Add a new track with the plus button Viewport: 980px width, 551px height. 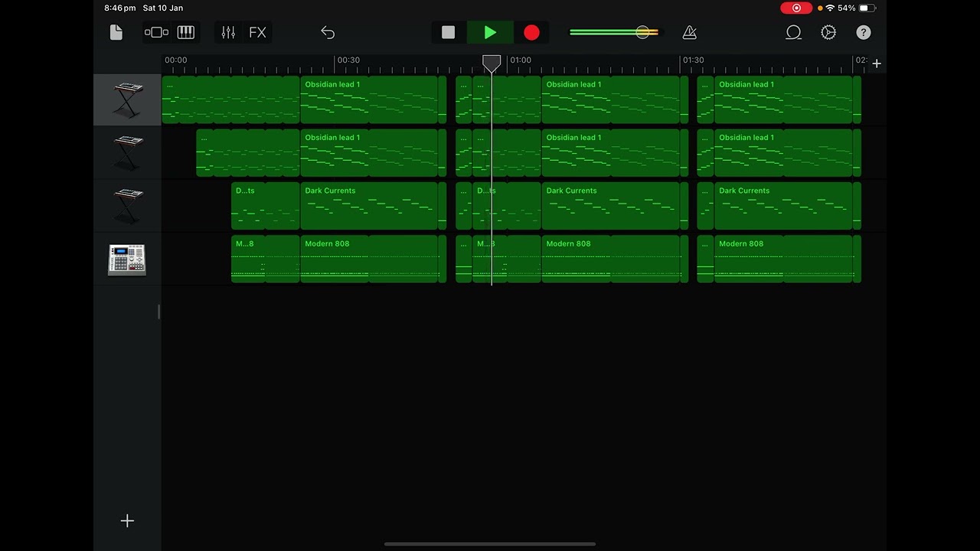[x=127, y=521]
